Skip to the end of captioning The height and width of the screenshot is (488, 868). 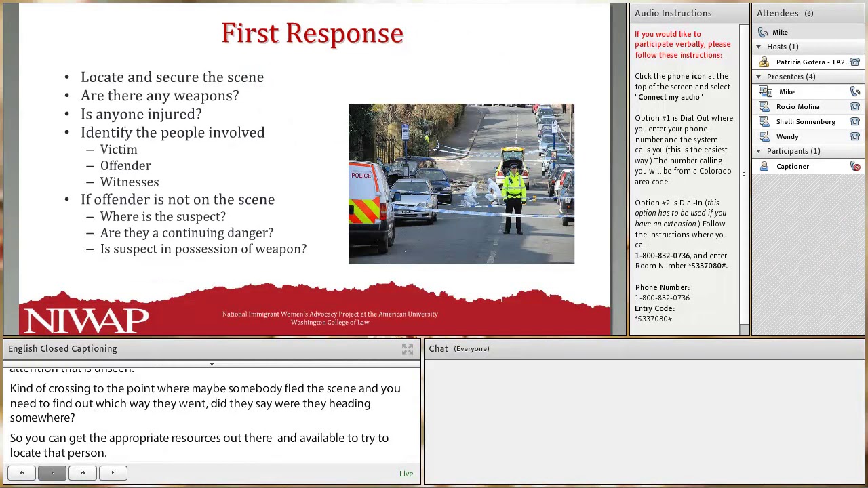point(113,473)
